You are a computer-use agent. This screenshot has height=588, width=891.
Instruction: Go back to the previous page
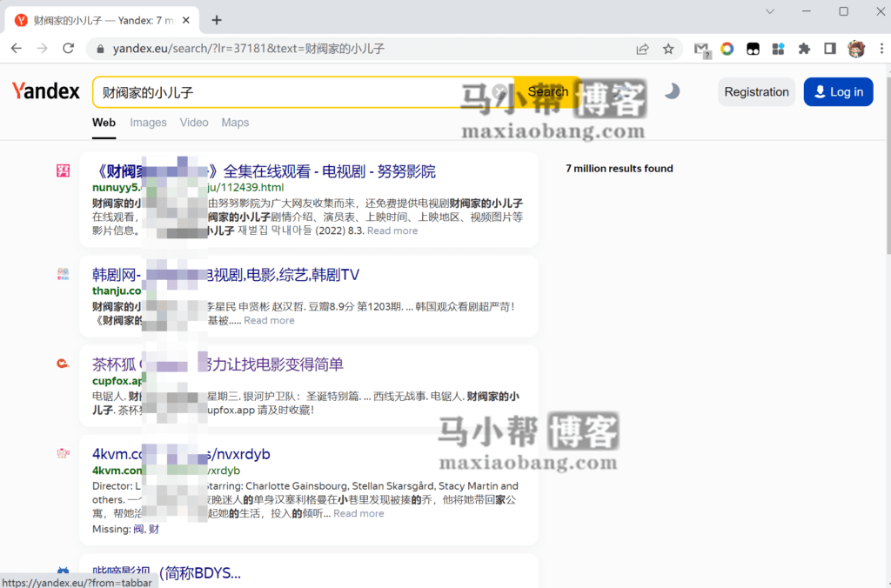tap(17, 49)
